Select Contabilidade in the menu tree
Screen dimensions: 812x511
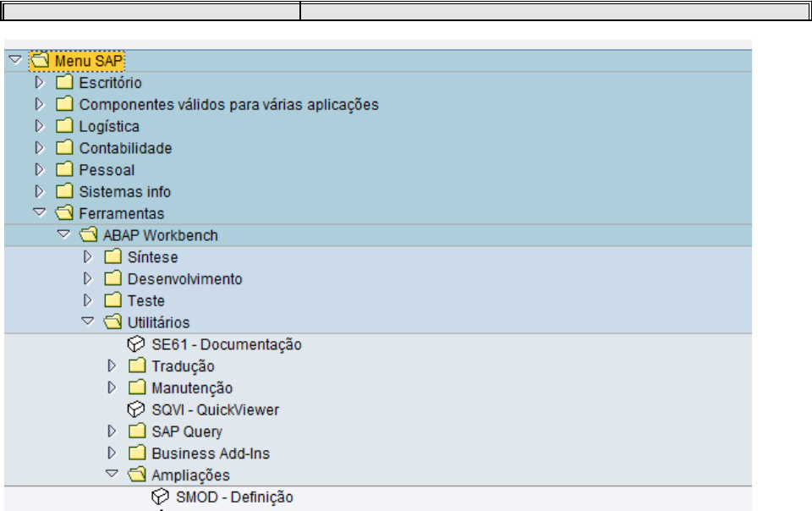(x=125, y=148)
